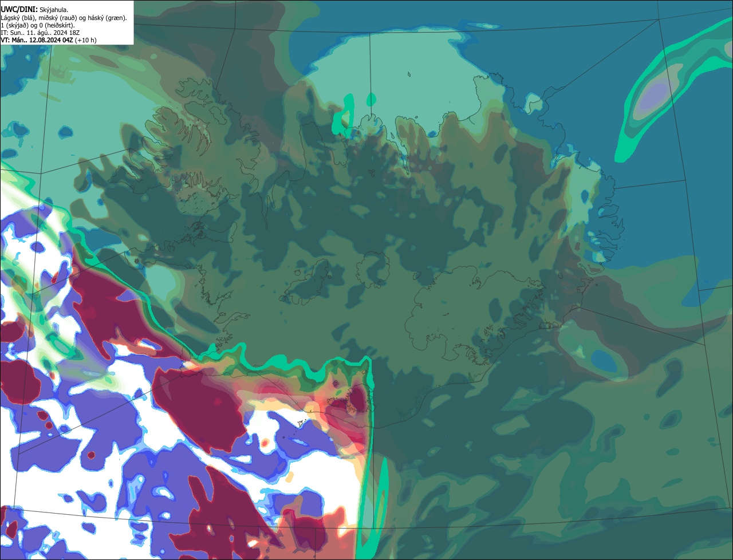Image resolution: width=733 pixels, height=560 pixels.
Task: Click the '1 (skýjað) og 0 (heiðskírt).' line
Action: pyautogui.click(x=38, y=25)
